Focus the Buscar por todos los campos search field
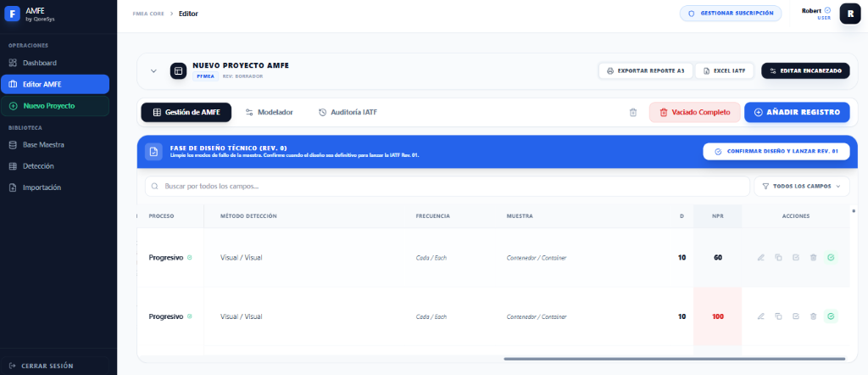 pos(449,186)
